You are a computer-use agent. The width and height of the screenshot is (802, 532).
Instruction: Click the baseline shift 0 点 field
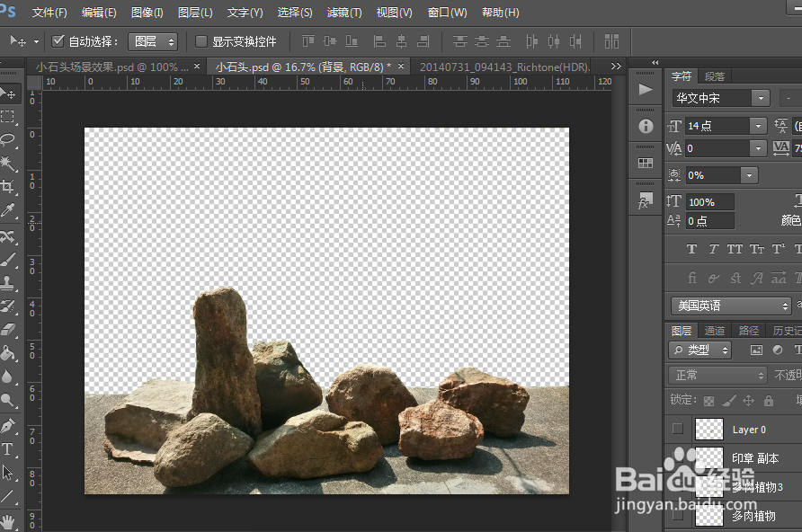pos(710,221)
